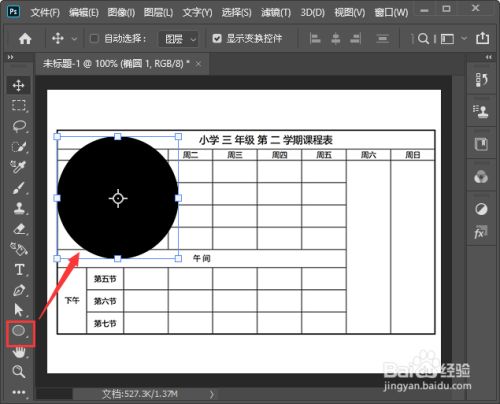Screen dimensions: 500x404
Task: Open the 窗口(W) Window menu
Action: (x=391, y=13)
